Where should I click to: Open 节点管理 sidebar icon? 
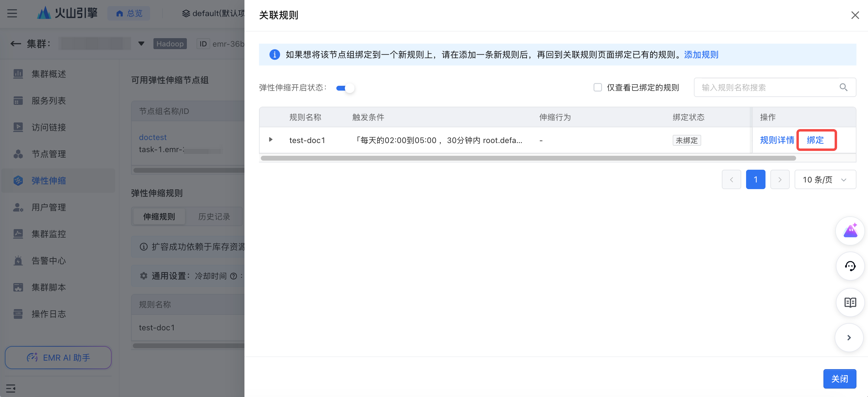[x=18, y=154]
